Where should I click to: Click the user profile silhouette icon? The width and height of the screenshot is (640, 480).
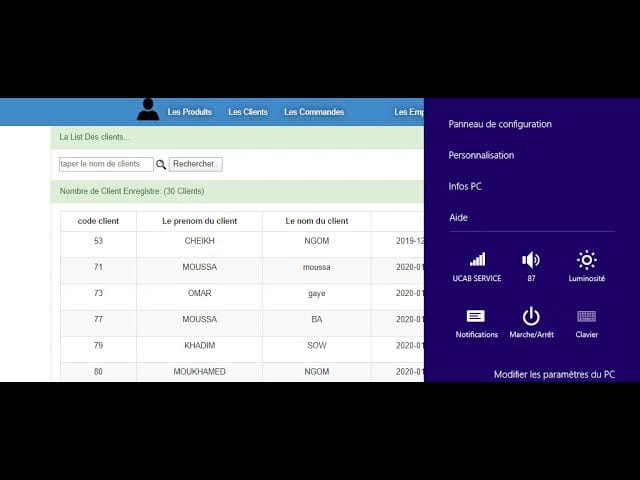click(x=148, y=109)
